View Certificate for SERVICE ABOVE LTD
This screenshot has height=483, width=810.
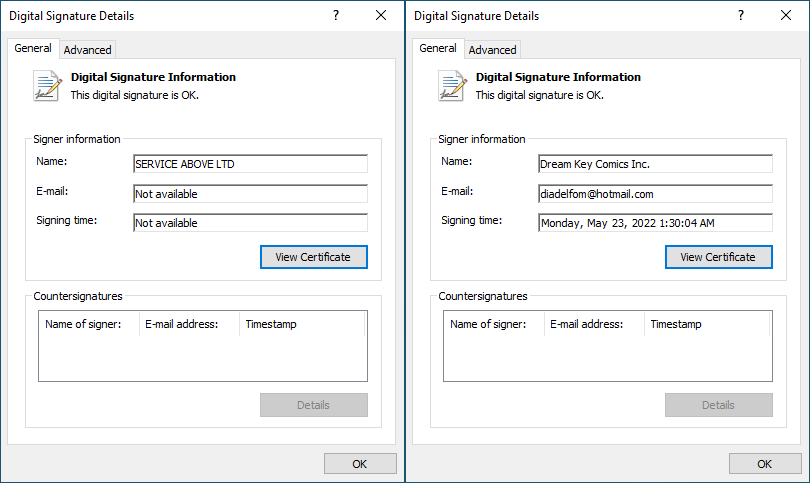point(313,257)
